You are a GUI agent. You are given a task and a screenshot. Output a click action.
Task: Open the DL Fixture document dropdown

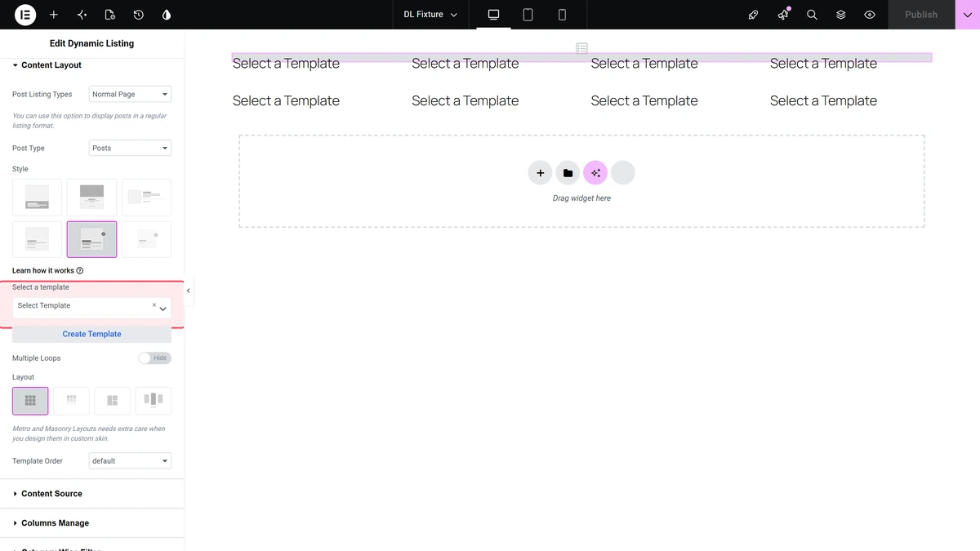tap(430, 15)
